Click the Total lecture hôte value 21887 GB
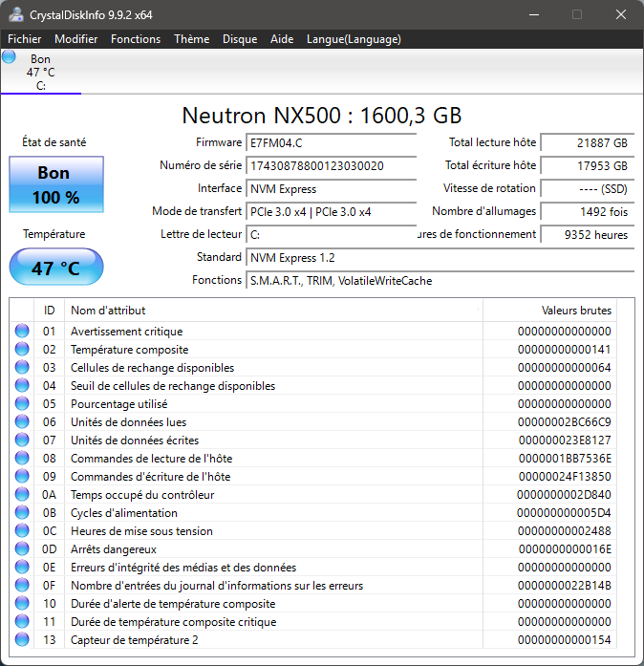The image size is (644, 666). point(588,142)
